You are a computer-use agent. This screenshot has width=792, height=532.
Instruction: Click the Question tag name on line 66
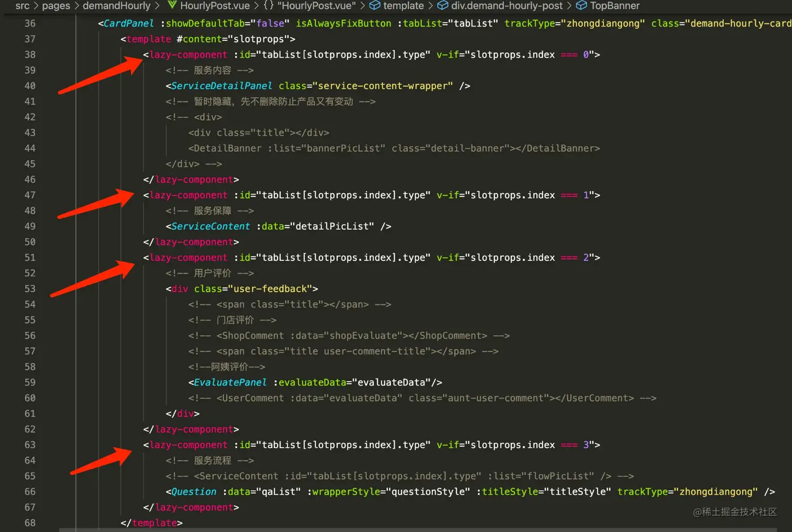pyautogui.click(x=194, y=492)
